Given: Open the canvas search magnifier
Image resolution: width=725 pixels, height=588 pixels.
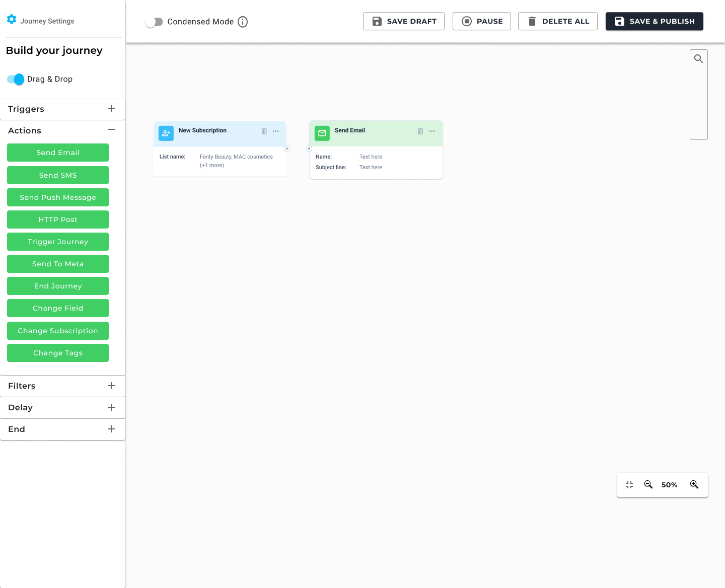Looking at the screenshot, I should pyautogui.click(x=699, y=59).
